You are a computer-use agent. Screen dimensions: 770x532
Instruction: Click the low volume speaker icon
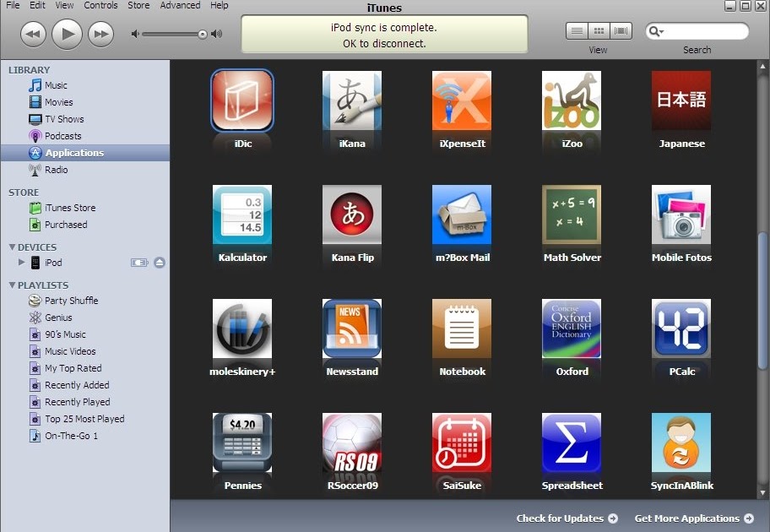pyautogui.click(x=135, y=34)
